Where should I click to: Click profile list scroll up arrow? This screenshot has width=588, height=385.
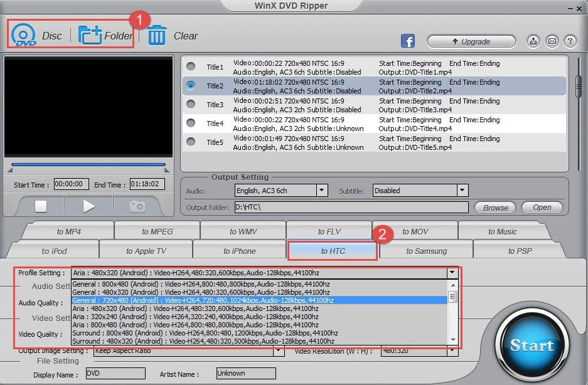pyautogui.click(x=453, y=285)
